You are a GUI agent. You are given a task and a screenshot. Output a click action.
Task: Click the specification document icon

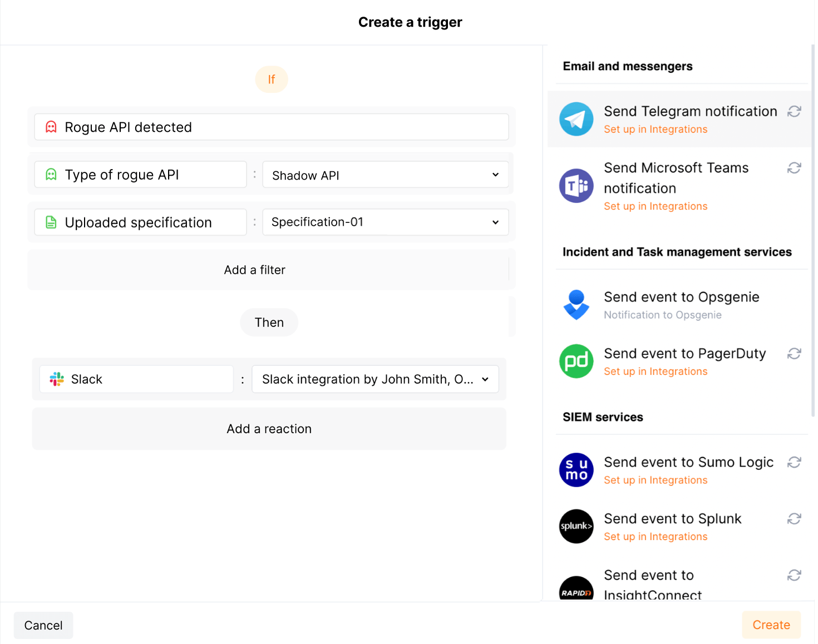(51, 222)
